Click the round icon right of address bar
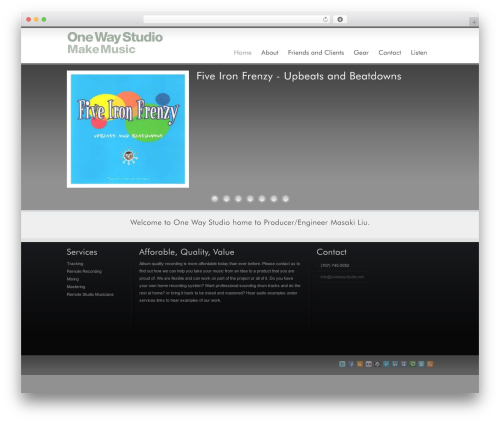500x423 pixels. click(x=340, y=19)
